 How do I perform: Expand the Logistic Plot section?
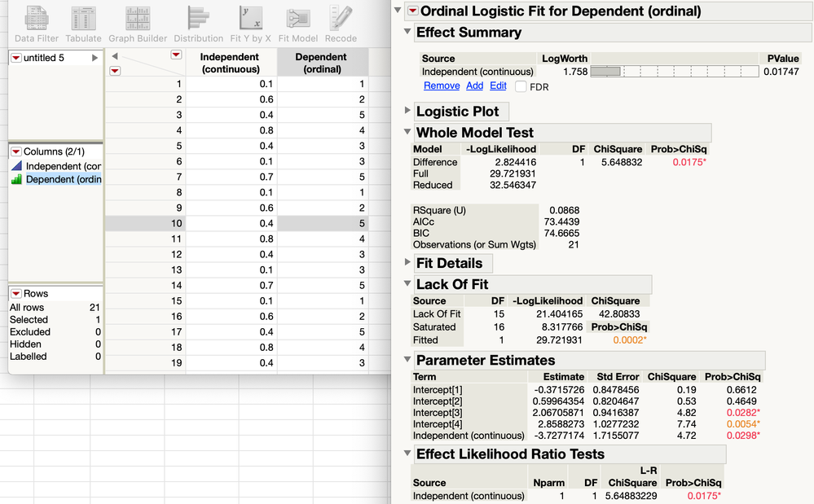tap(407, 110)
